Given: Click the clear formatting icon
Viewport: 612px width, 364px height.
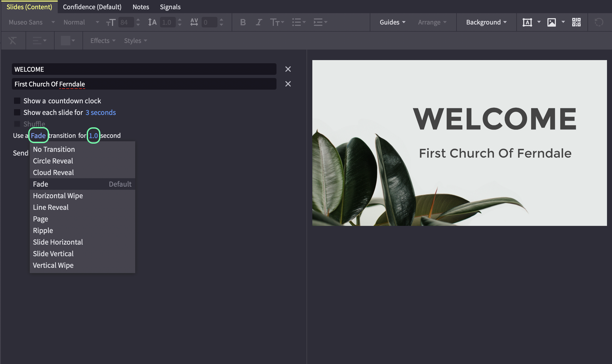Looking at the screenshot, I should (x=12, y=41).
